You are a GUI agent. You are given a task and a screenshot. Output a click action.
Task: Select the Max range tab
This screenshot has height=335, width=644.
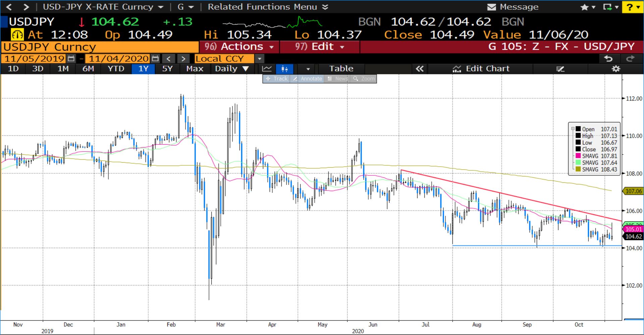pos(195,69)
